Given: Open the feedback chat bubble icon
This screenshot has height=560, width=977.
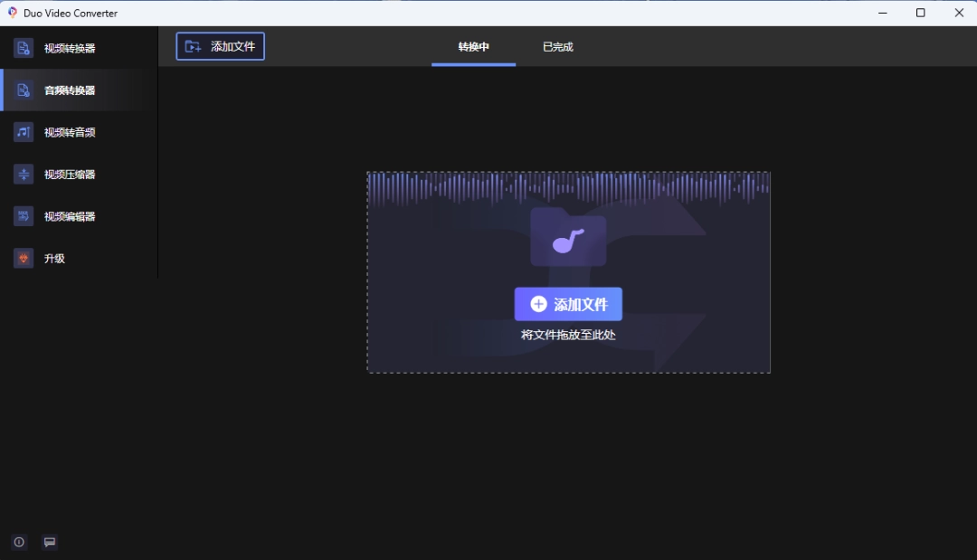Looking at the screenshot, I should (50, 542).
